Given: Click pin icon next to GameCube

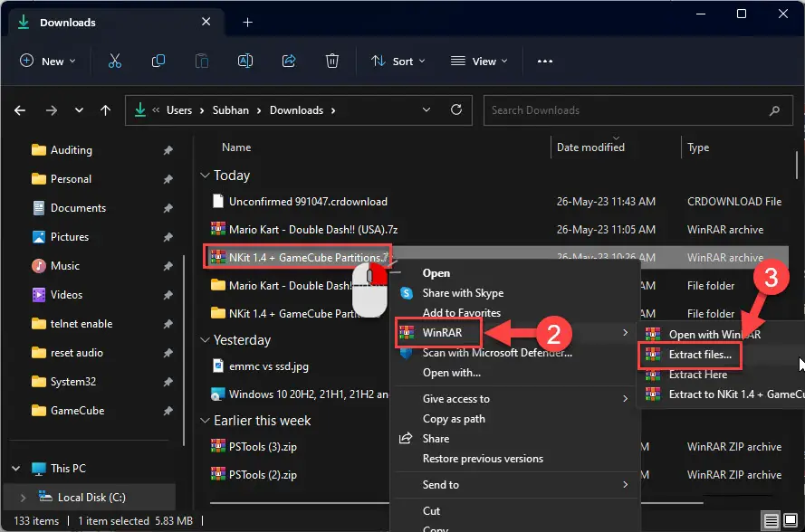Looking at the screenshot, I should click(x=168, y=411).
